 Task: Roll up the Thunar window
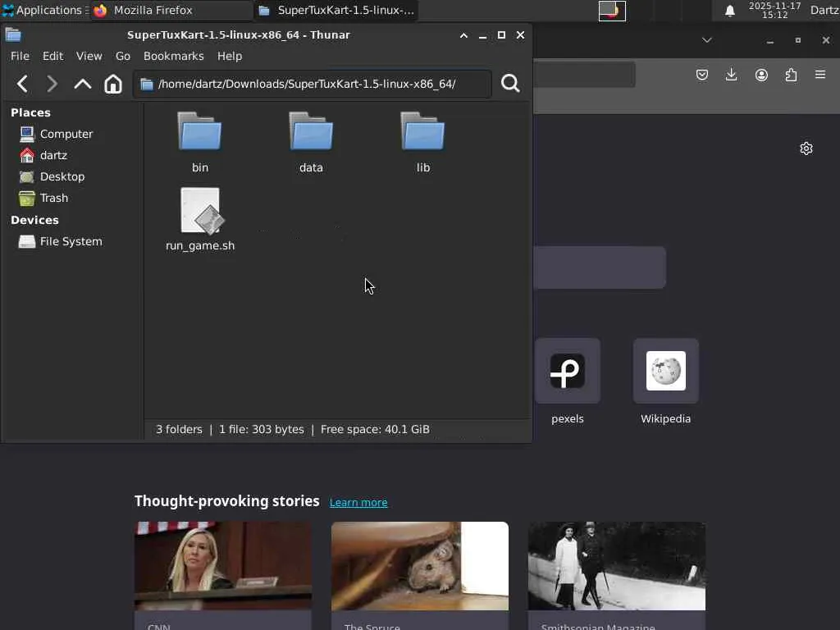point(464,35)
